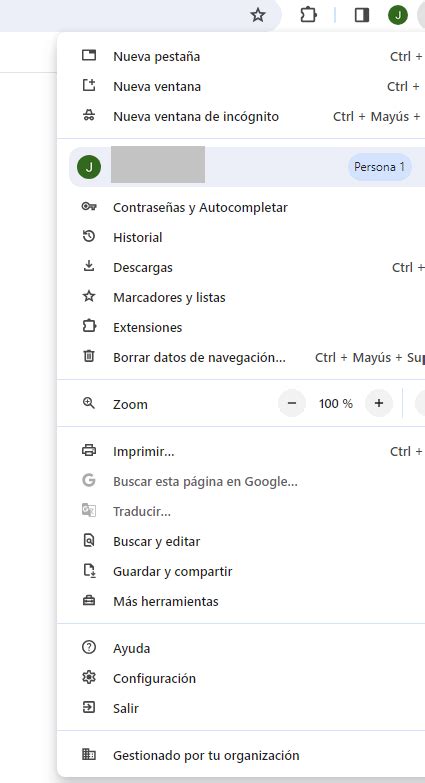This screenshot has height=783, width=425.
Task: Click the key icon for Contraseñas y Autocompletar
Action: [x=89, y=207]
